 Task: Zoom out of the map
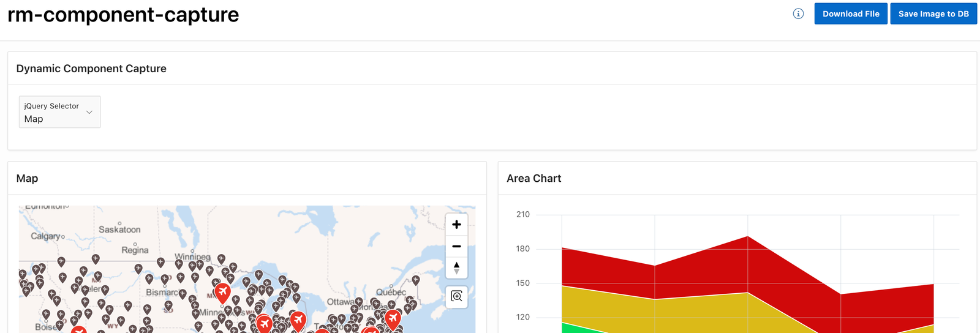click(x=456, y=246)
